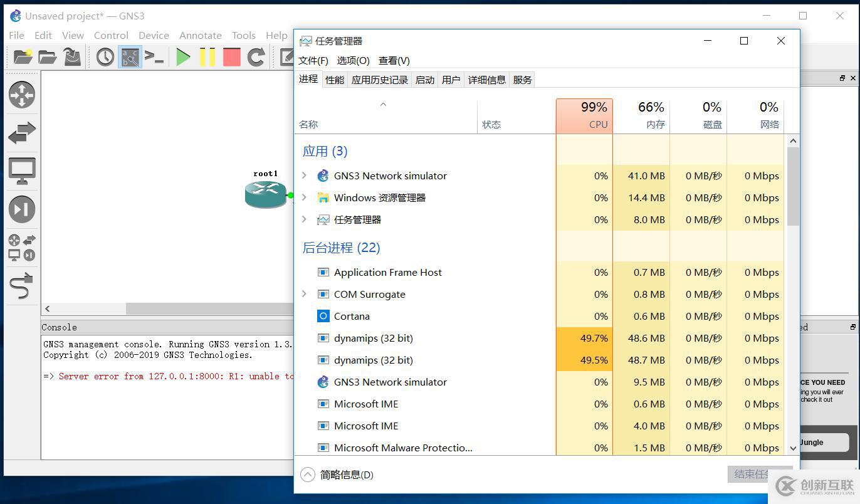Click the process list scroll down arrow
Image resolution: width=860 pixels, height=504 pixels.
click(x=793, y=448)
